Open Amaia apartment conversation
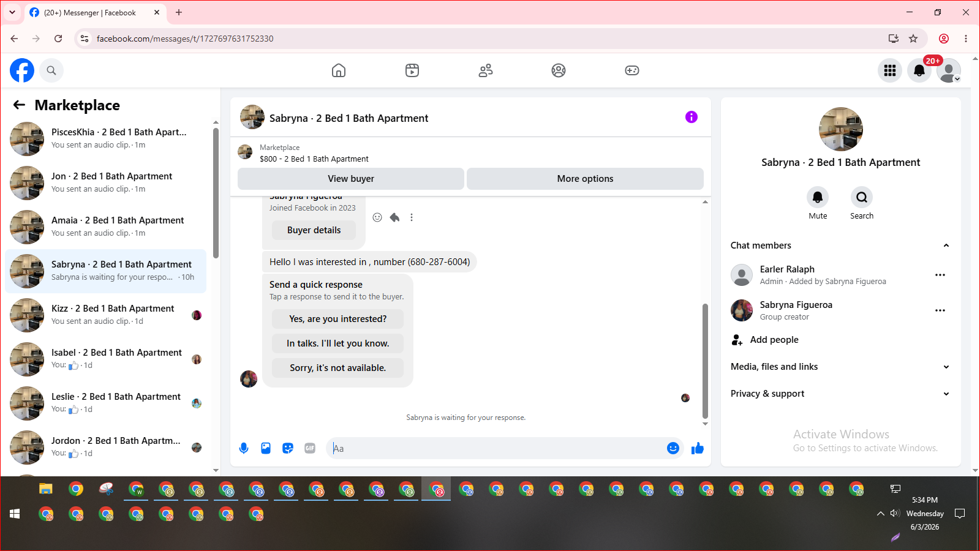This screenshot has width=980, height=551. tap(105, 227)
